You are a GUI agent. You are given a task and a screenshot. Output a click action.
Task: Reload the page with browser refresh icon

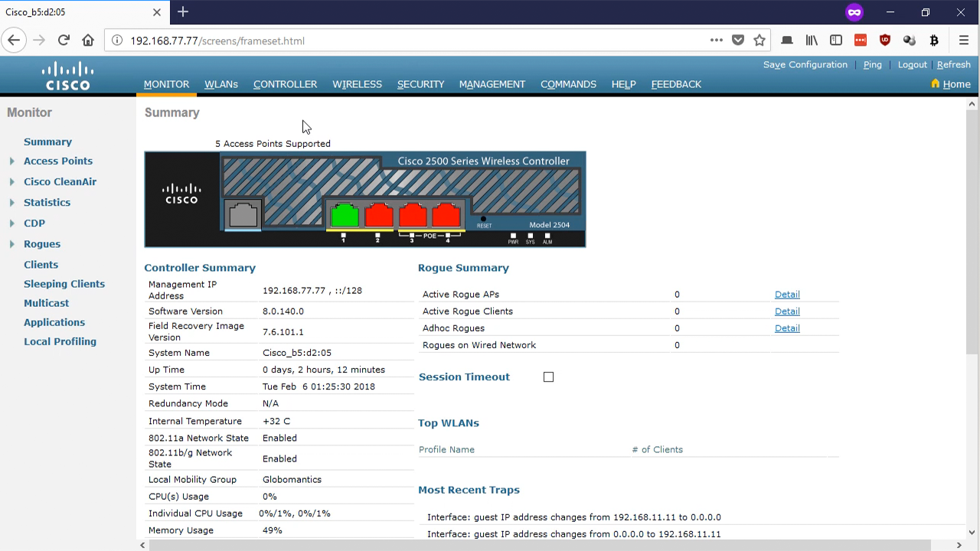coord(64,41)
